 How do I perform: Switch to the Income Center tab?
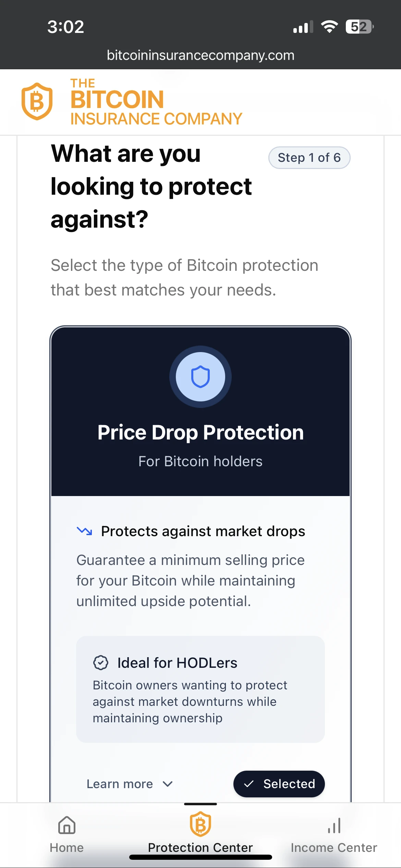(334, 847)
